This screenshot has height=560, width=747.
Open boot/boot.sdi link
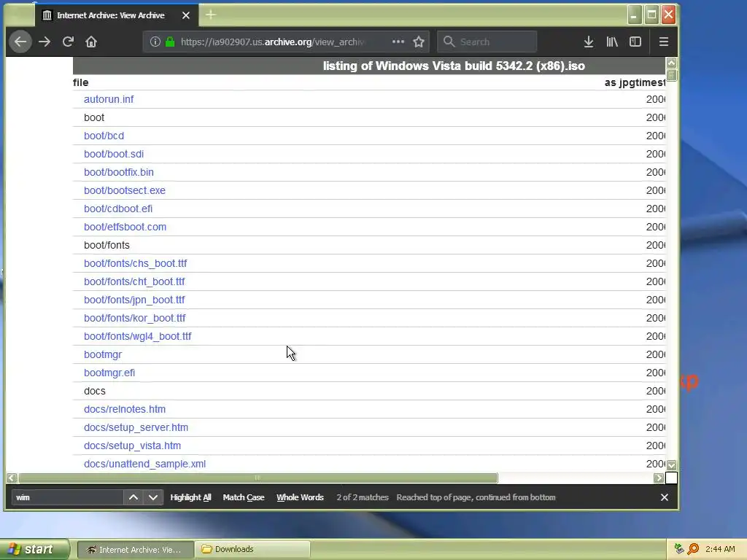(114, 154)
